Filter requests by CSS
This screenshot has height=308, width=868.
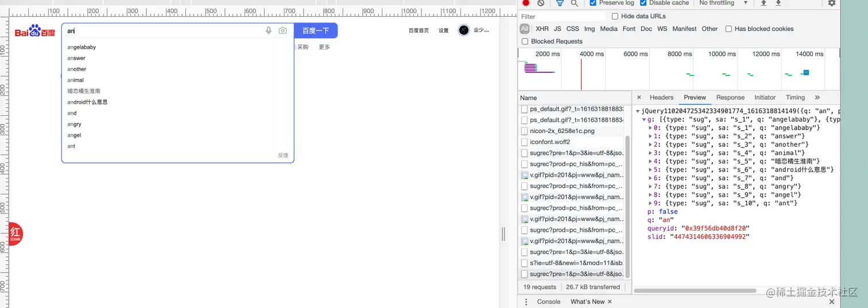pos(573,29)
